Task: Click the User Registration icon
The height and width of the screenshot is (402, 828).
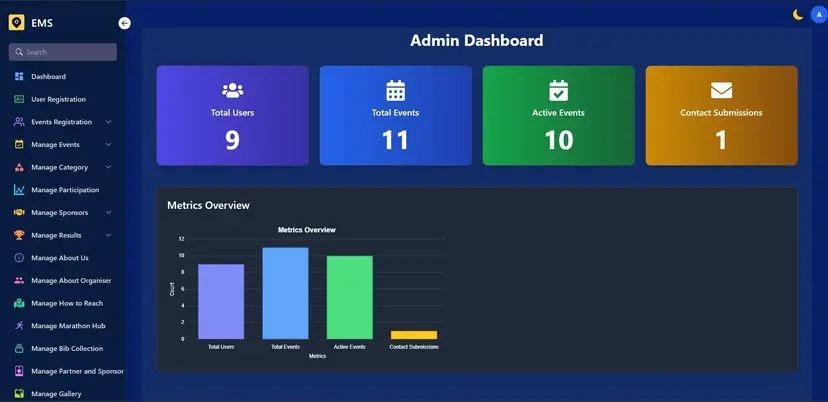Action: [19, 99]
